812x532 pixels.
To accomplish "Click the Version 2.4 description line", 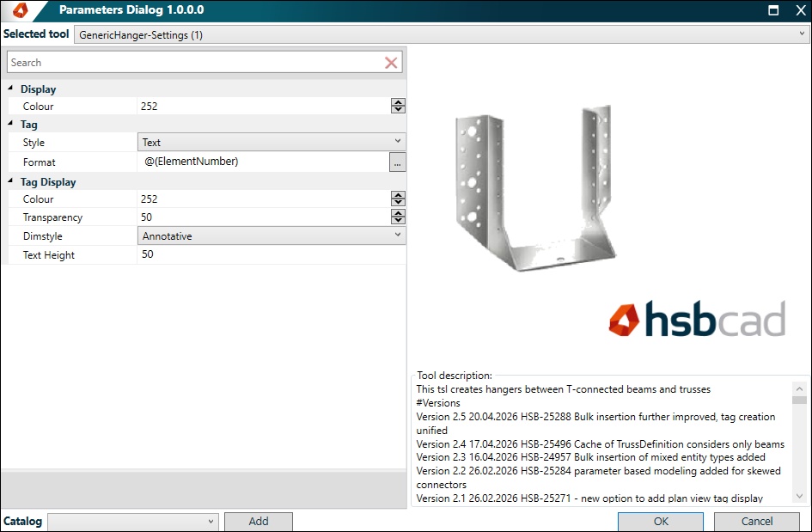I will click(601, 444).
